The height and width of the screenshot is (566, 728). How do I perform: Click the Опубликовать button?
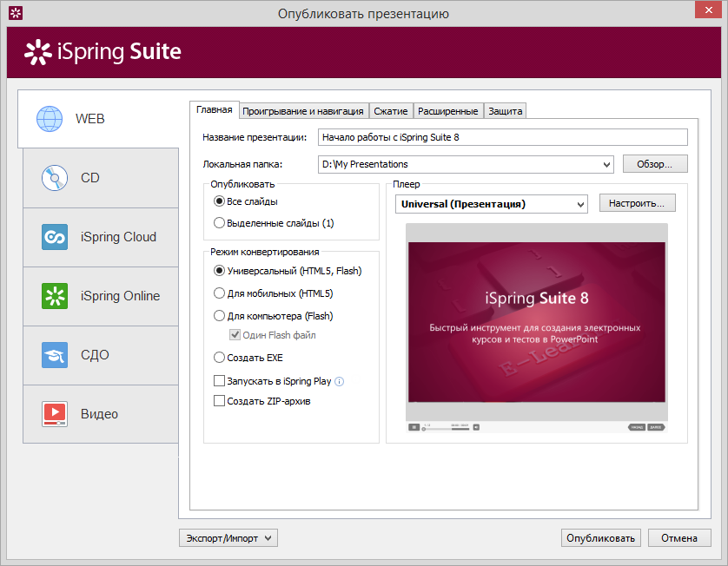click(601, 538)
